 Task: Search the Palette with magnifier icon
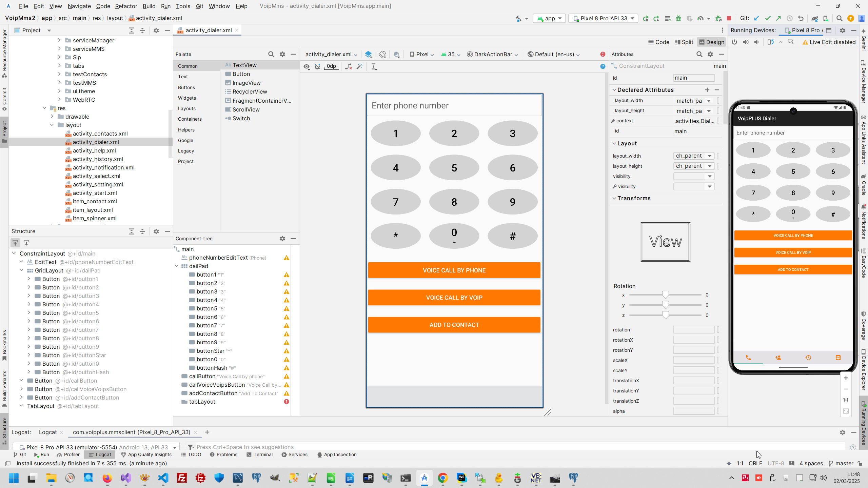pyautogui.click(x=271, y=54)
